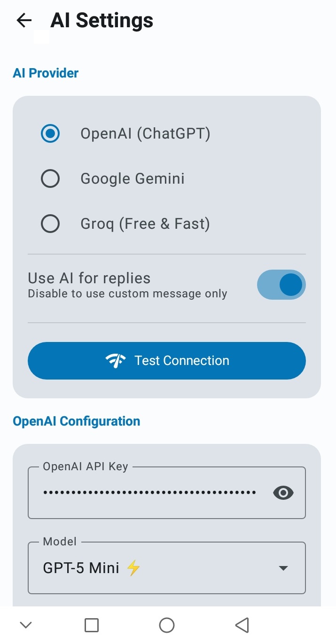The height and width of the screenshot is (644, 336).
Task: Disable the Use AI for replies toggle
Action: 281,285
